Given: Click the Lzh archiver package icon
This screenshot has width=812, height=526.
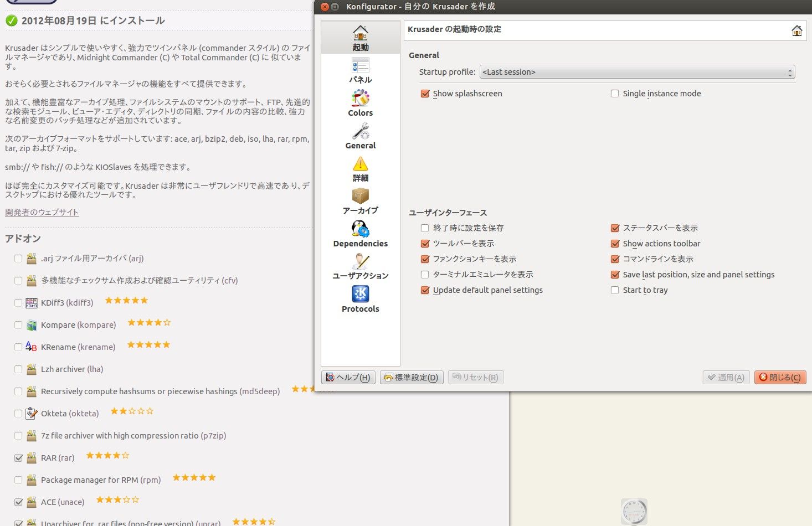Looking at the screenshot, I should 32,369.
